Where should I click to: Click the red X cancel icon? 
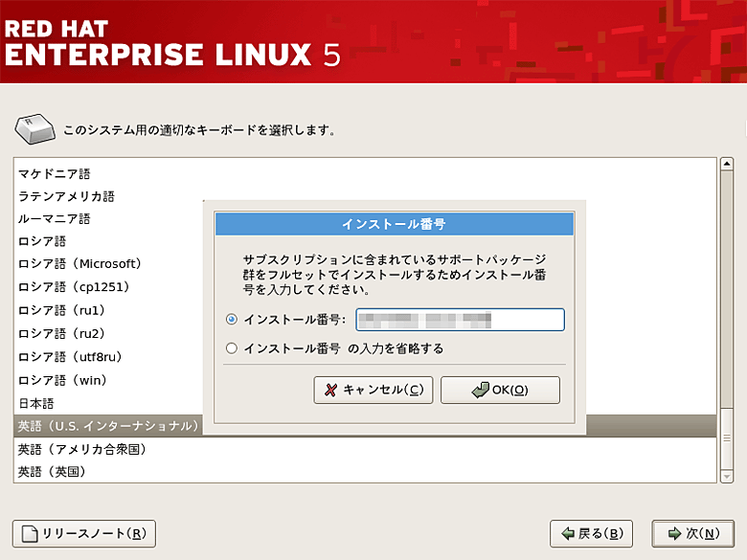click(330, 390)
